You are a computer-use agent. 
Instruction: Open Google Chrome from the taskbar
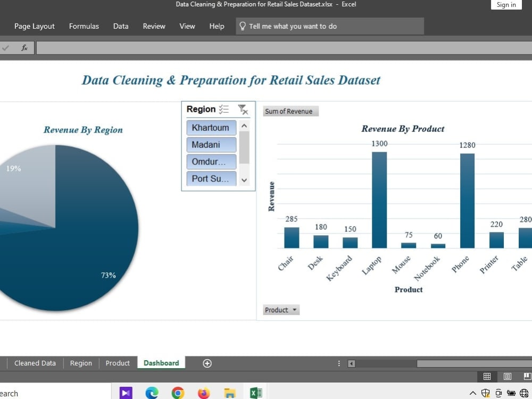click(178, 393)
